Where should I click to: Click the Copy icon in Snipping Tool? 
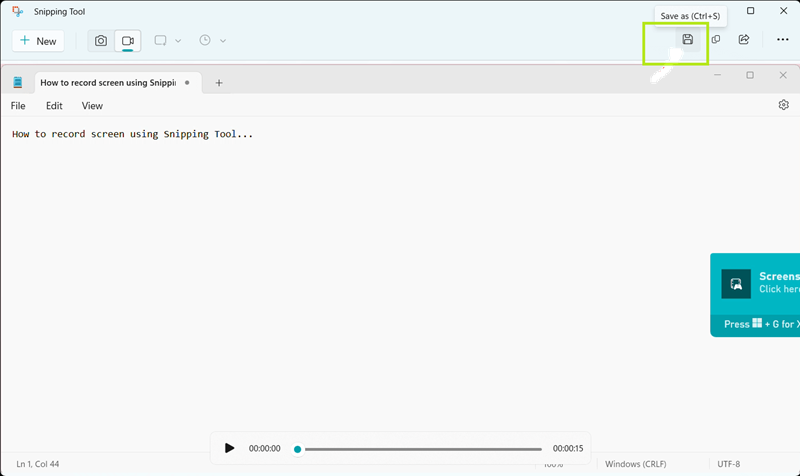(x=716, y=40)
